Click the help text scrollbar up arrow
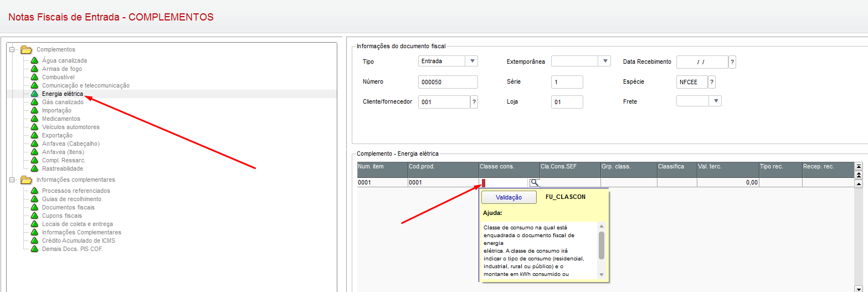 (x=602, y=226)
